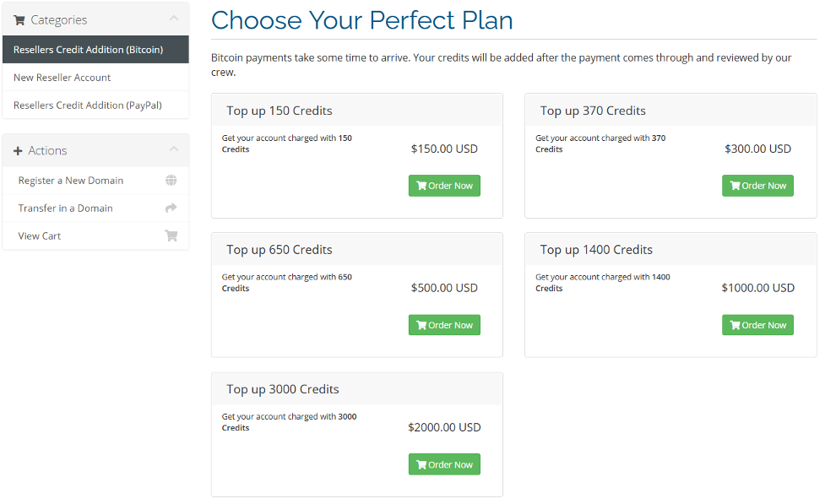
Task: Click the globe icon for Register a New Domain
Action: click(171, 181)
